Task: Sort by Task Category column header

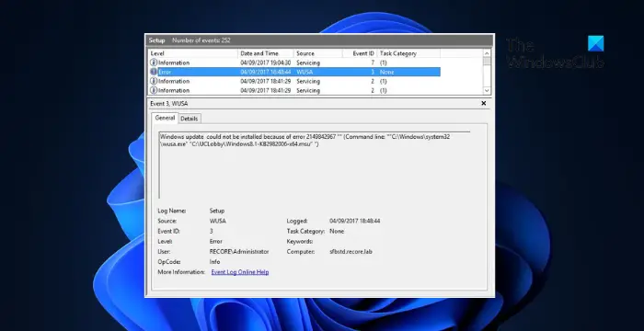Action: 408,53
